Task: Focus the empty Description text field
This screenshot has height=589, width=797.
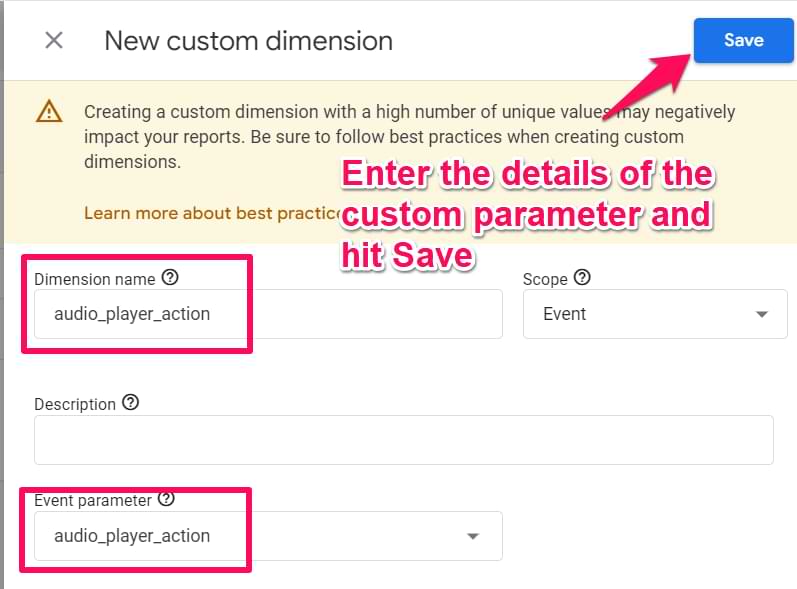Action: [404, 440]
